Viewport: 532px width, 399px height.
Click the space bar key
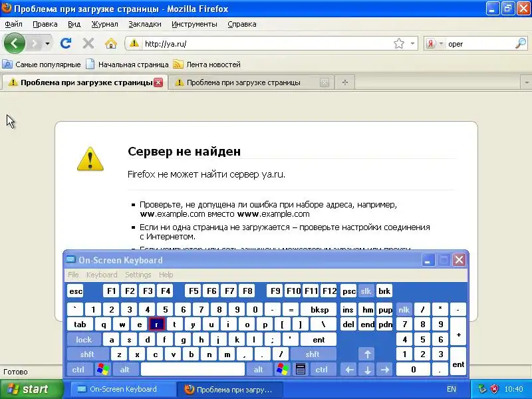pos(192,369)
